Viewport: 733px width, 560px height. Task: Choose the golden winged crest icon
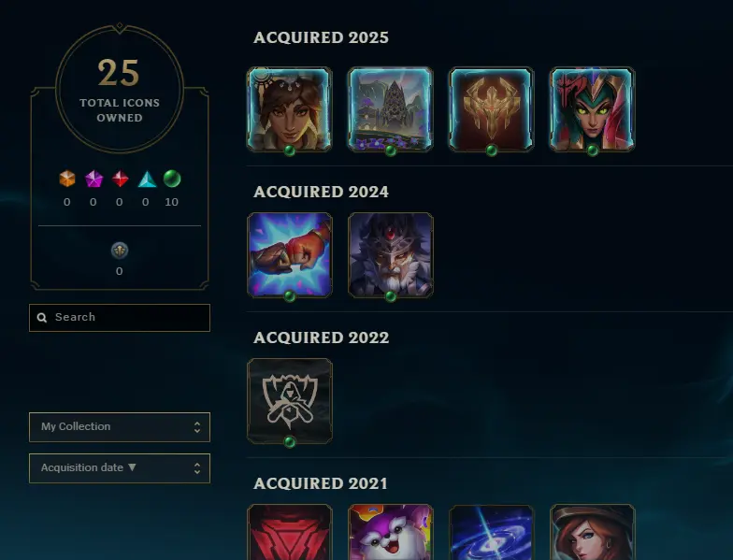(492, 109)
